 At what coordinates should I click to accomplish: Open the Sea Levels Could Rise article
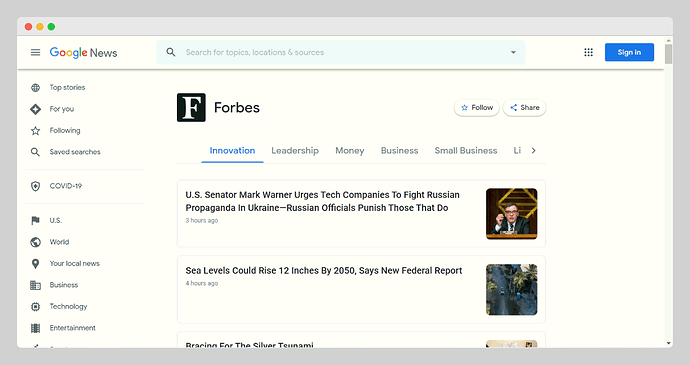coord(324,271)
